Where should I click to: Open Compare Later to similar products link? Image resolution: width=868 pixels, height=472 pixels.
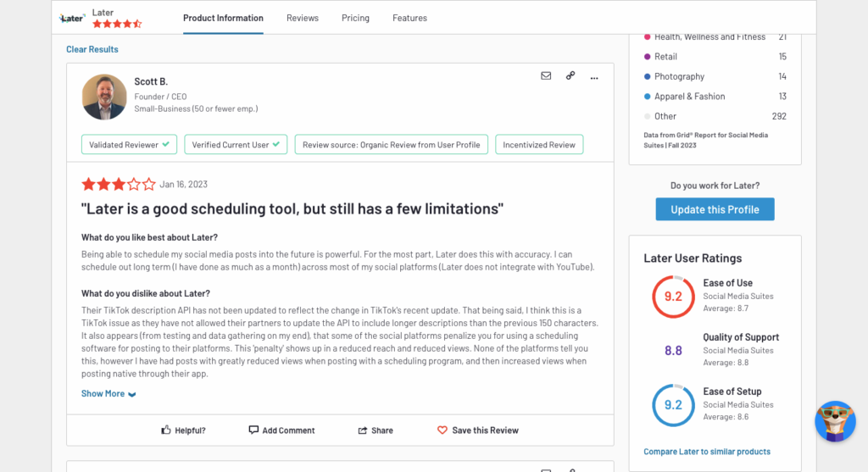coord(707,452)
